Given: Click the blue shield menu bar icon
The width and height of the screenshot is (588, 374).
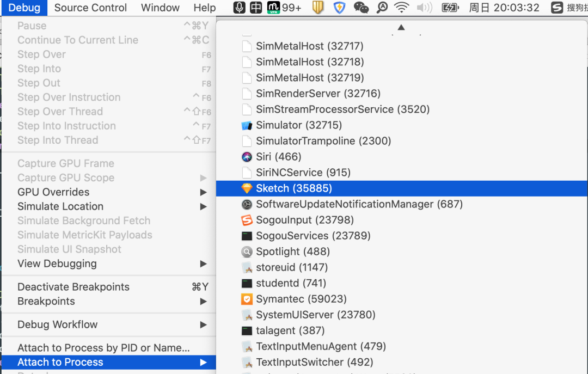Looking at the screenshot, I should click(x=339, y=8).
